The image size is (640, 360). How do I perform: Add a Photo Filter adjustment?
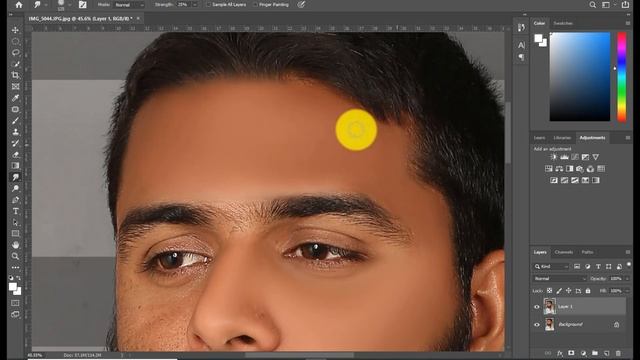580,169
